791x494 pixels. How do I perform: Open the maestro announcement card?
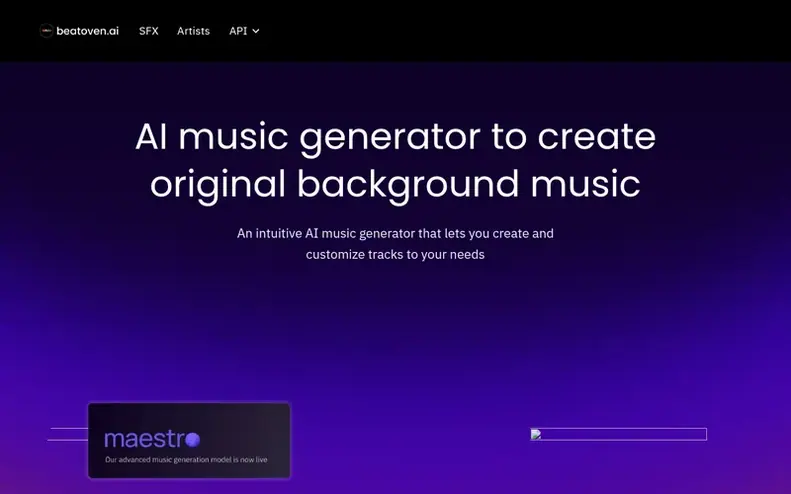[x=189, y=440]
